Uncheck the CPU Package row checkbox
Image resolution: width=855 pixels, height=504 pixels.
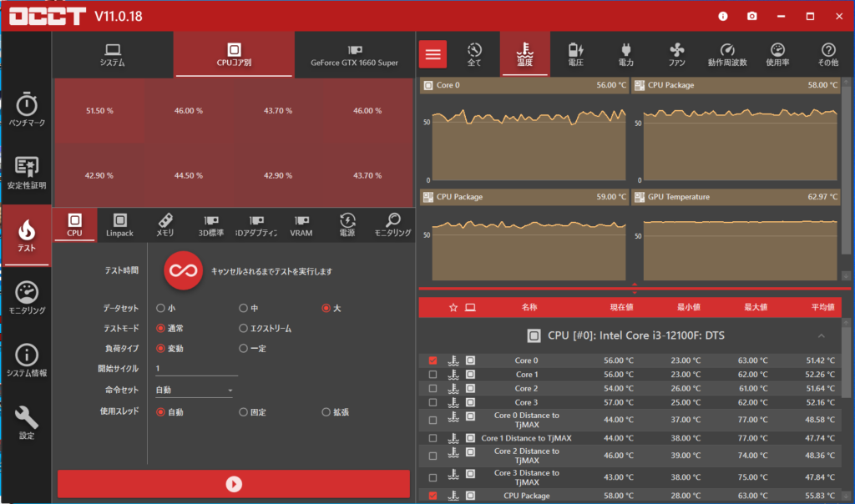click(x=433, y=496)
